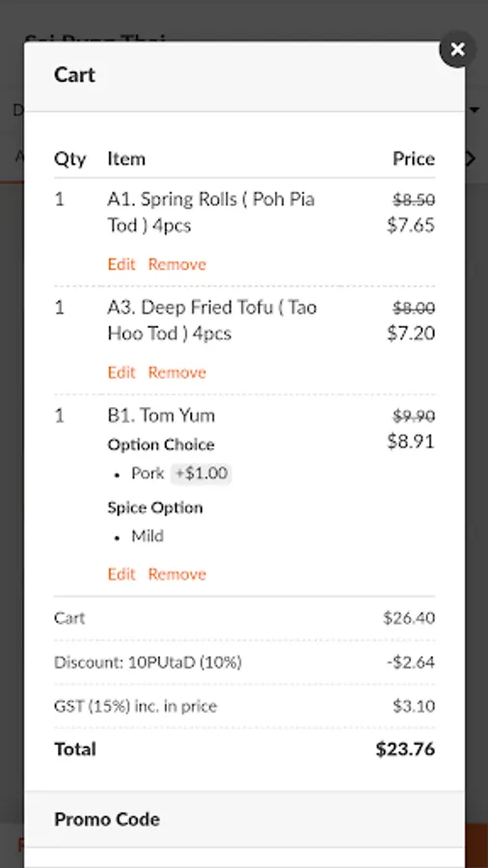This screenshot has width=488, height=868.
Task: Remove A3 Deep Fried Tofu from the cart
Action: tap(177, 372)
